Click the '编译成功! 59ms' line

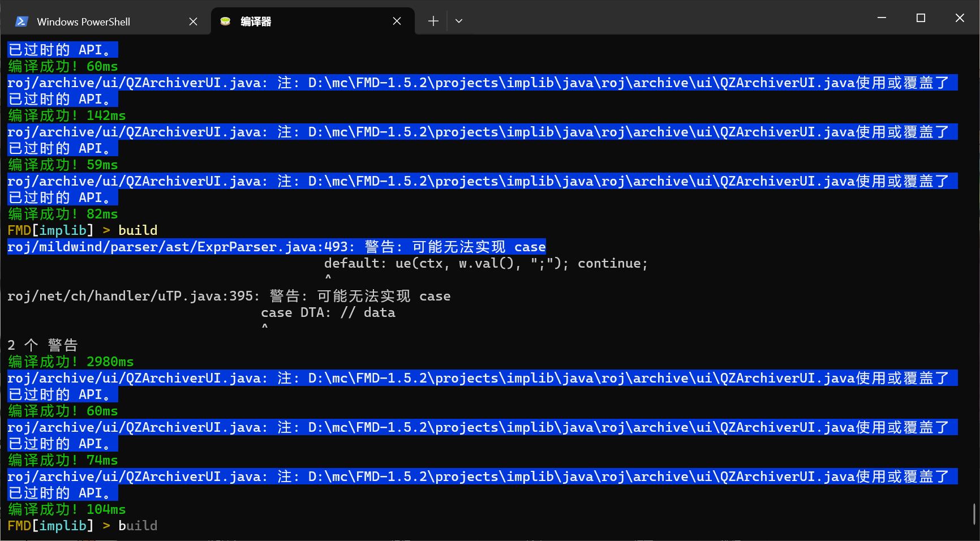pyautogui.click(x=63, y=165)
